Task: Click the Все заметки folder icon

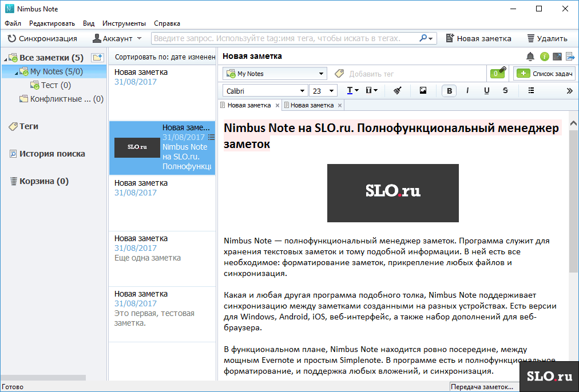Action: (x=13, y=58)
